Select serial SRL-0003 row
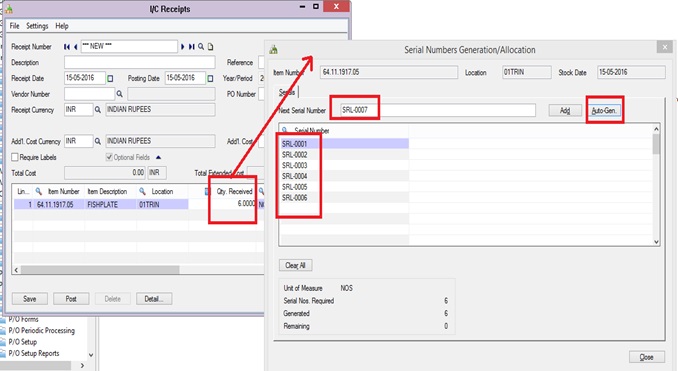This screenshot has height=371, width=678. point(344,165)
